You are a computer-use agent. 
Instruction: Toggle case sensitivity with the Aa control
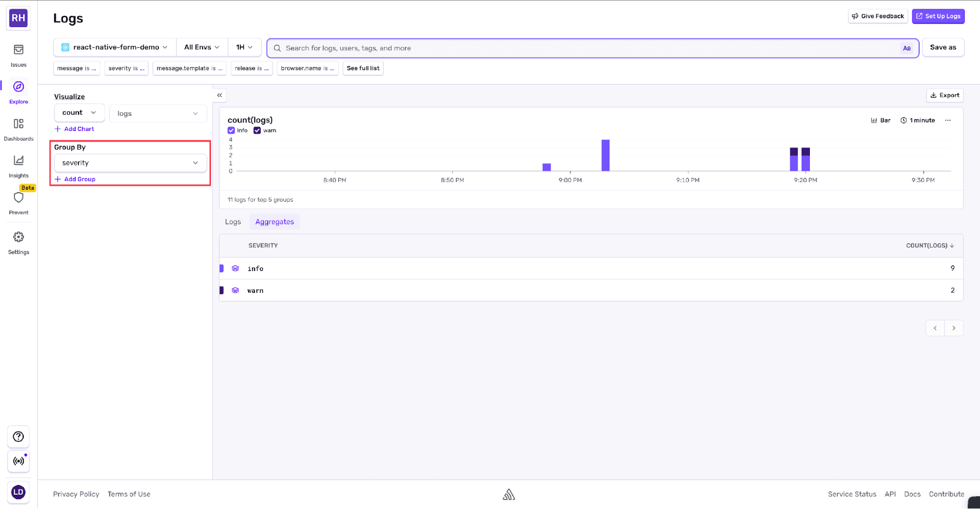point(906,48)
